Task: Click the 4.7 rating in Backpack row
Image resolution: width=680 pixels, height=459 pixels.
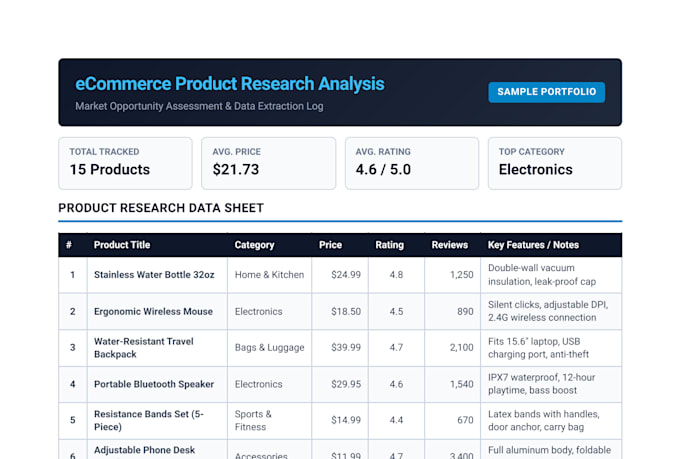Action: point(396,348)
